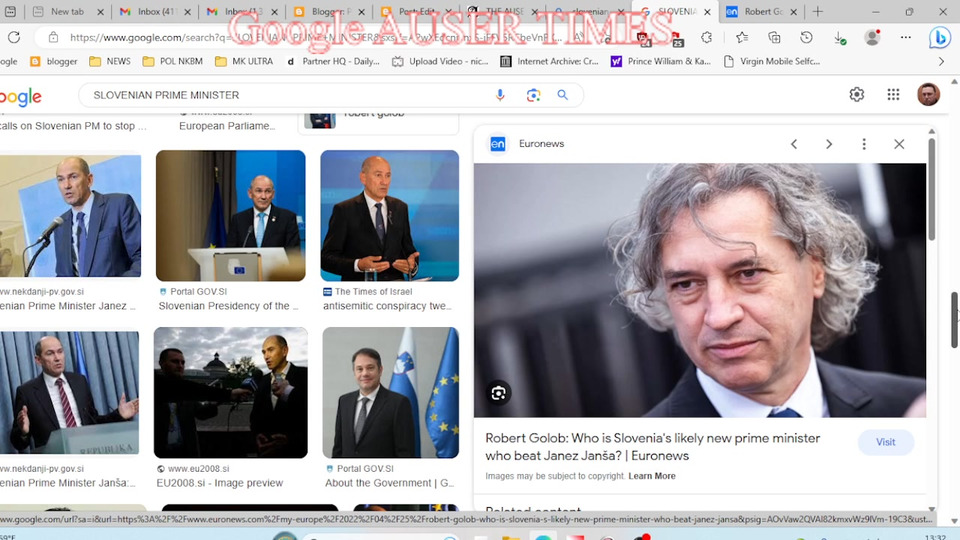Open the blogger bookmark
The height and width of the screenshot is (540, 960).
[x=54, y=61]
